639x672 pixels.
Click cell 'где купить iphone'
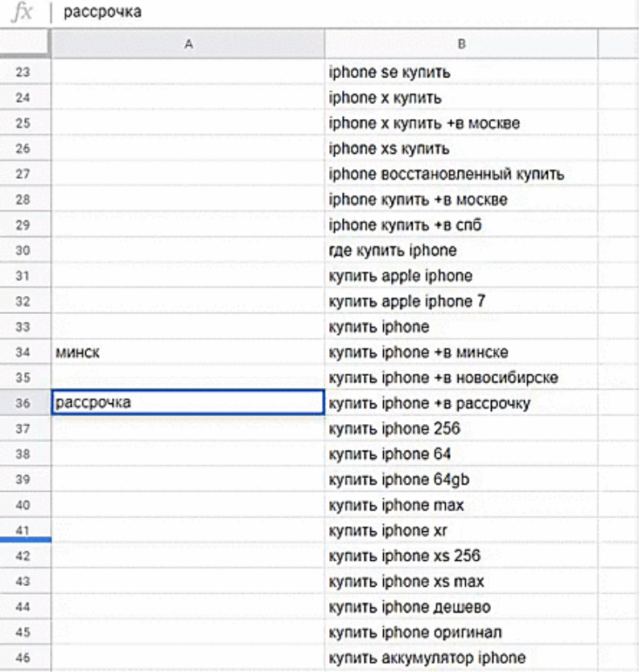[461, 249]
